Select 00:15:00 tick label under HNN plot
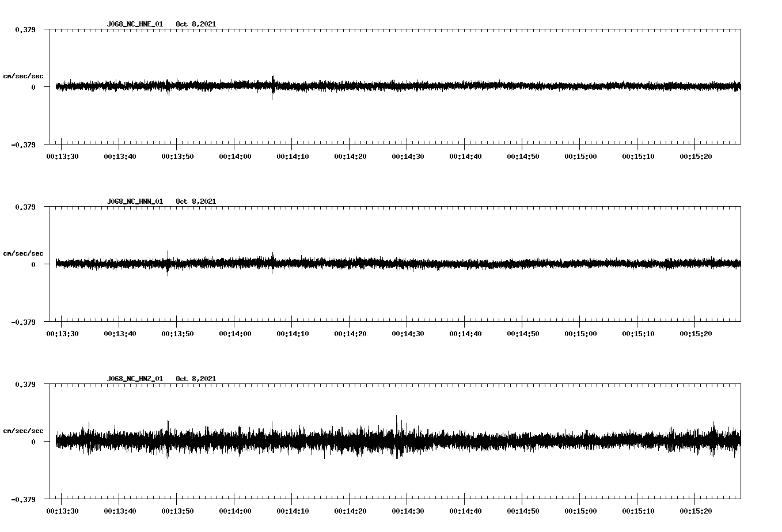Viewport: 782px width, 532px height. [x=580, y=334]
